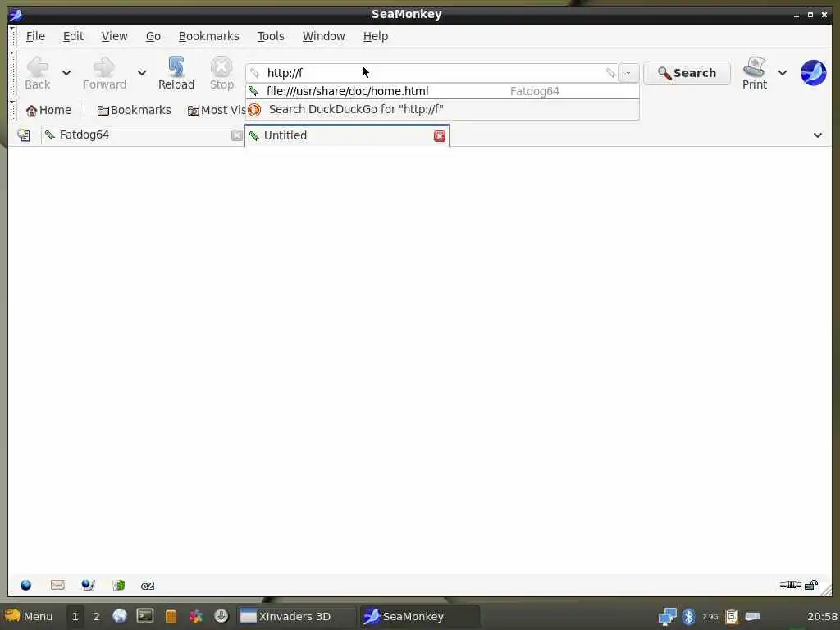Viewport: 840px width, 630px height.
Task: Select the file:///usr/share/doc/home.html suggestion
Action: [x=442, y=91]
